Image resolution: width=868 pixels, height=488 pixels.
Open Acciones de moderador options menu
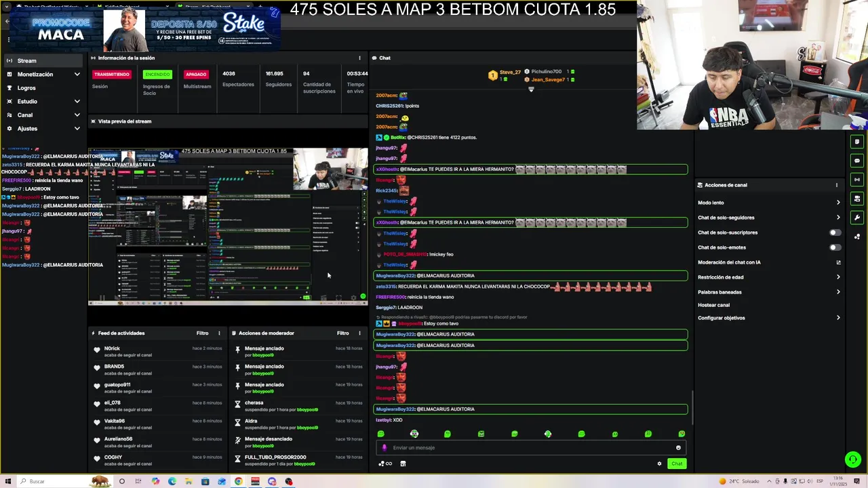point(359,333)
